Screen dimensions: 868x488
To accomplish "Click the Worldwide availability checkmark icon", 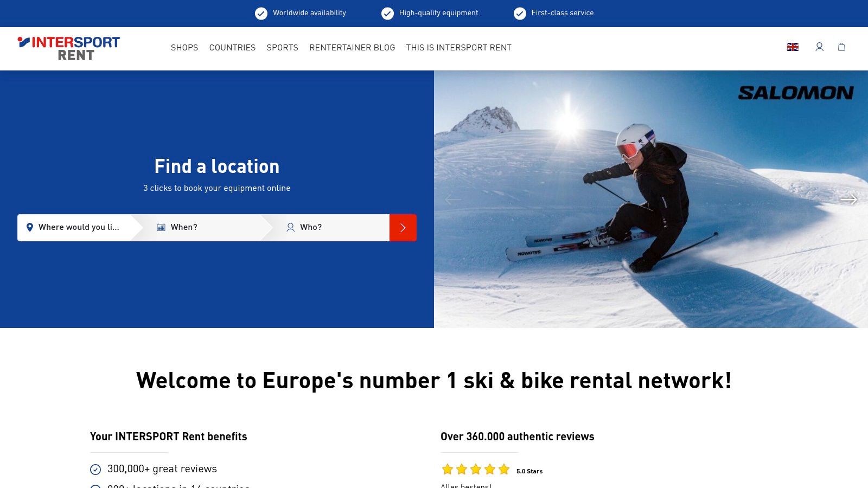I will pyautogui.click(x=260, y=13).
